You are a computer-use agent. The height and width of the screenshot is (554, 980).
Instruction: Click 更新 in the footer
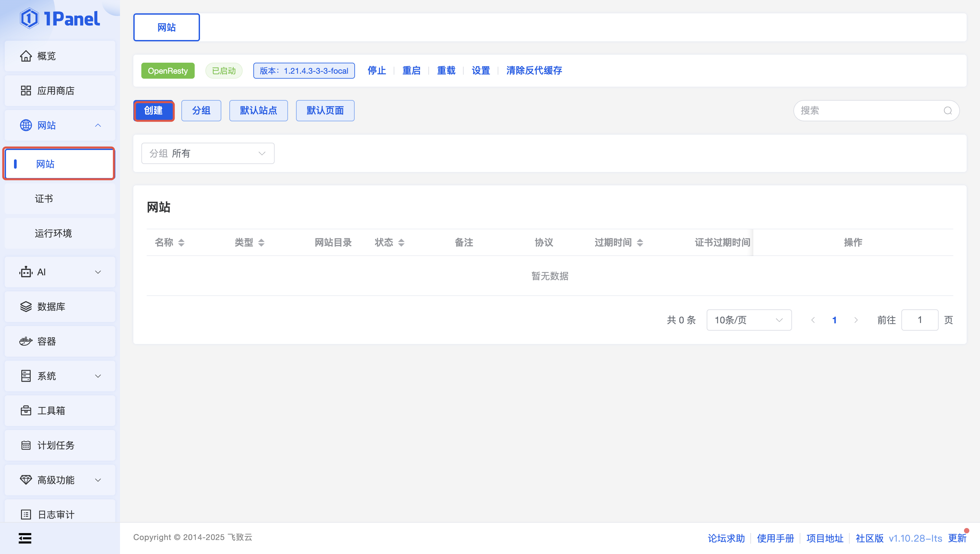click(957, 538)
